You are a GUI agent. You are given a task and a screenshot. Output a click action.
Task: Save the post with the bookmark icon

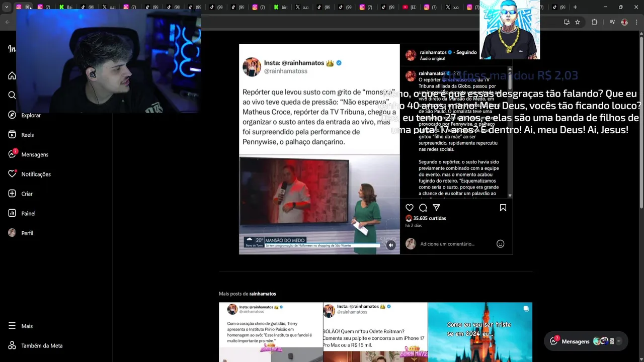point(503,208)
